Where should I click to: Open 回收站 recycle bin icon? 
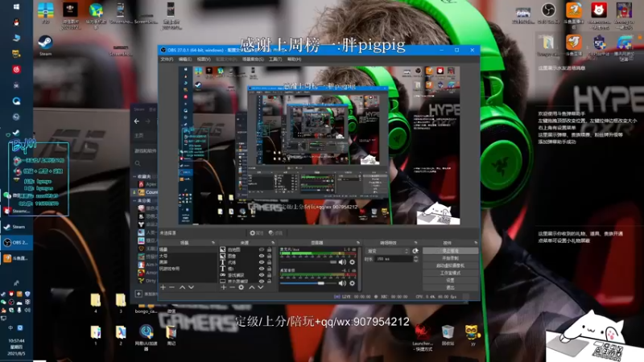[448, 335]
